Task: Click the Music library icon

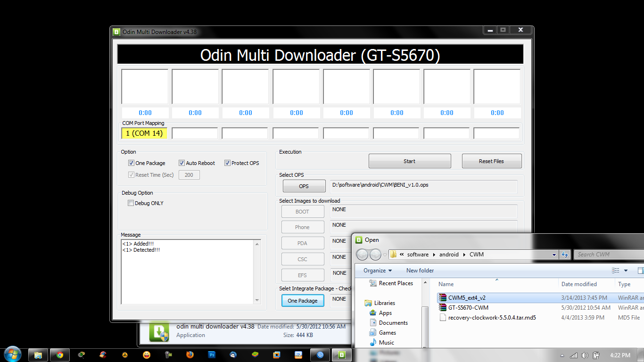Action: click(x=373, y=343)
